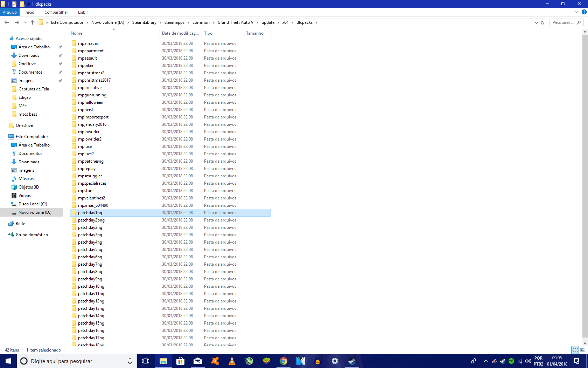The image size is (588, 368).
Task: Open the chevron after steamapps breadcrumb
Action: tap(188, 22)
